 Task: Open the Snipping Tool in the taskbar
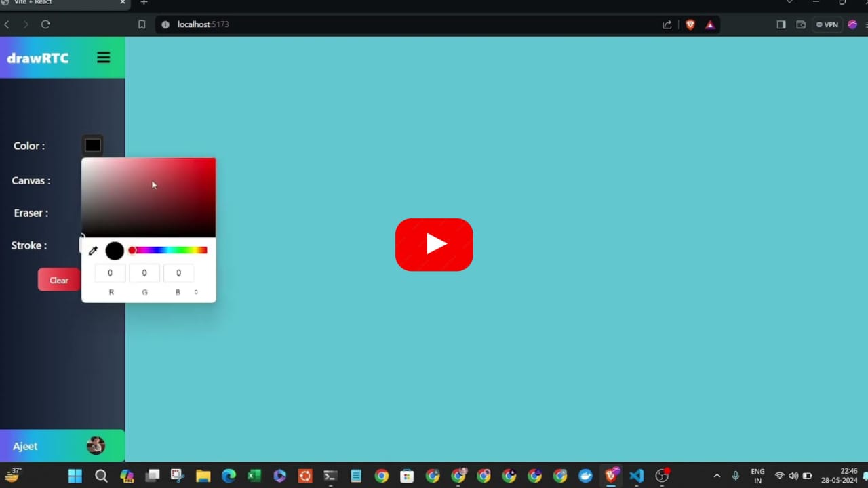tap(178, 476)
